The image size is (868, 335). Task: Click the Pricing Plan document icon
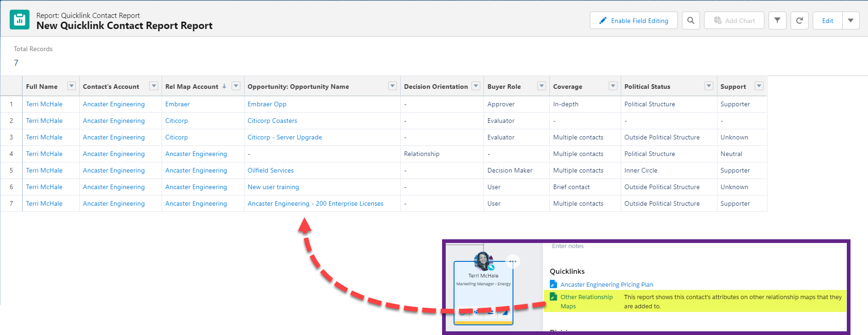(553, 284)
